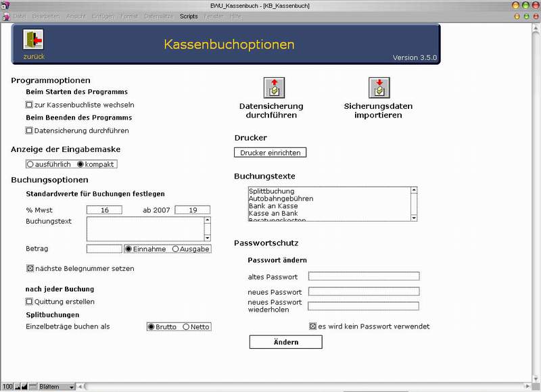
Task: Click the 'Drucker einrichten' button
Action: (270, 152)
